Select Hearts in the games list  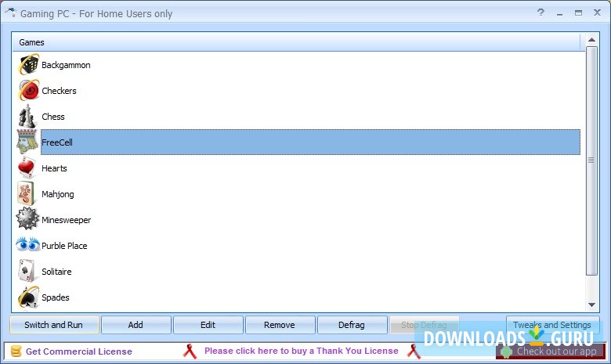(x=54, y=168)
